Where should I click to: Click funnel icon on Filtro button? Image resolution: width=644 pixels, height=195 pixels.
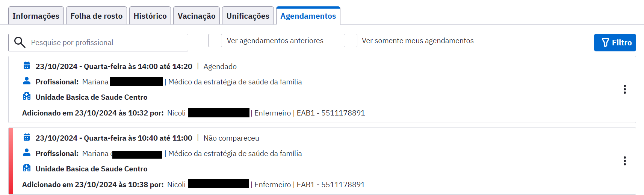pos(605,42)
